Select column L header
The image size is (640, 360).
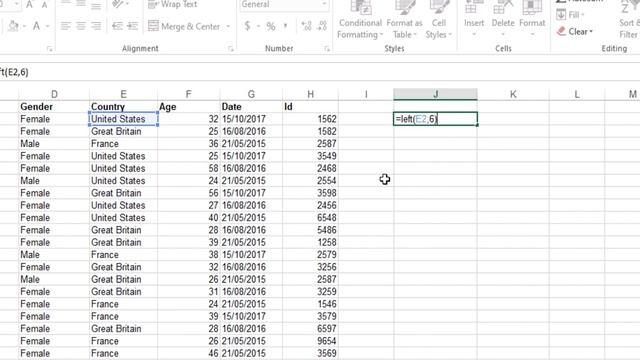[x=577, y=94]
